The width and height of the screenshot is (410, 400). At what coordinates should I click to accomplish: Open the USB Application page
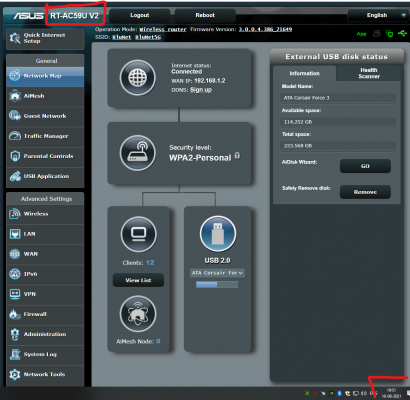pyautogui.click(x=45, y=176)
